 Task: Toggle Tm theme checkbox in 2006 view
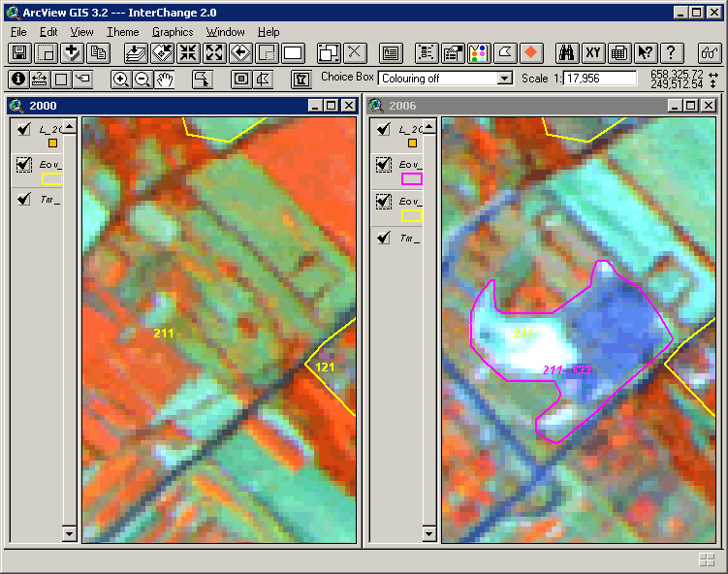(x=384, y=238)
